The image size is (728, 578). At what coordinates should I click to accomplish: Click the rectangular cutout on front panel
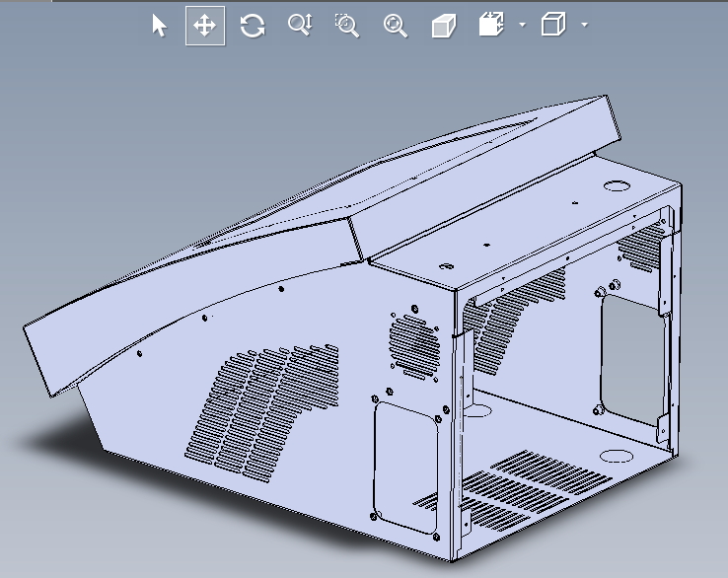[x=404, y=462]
